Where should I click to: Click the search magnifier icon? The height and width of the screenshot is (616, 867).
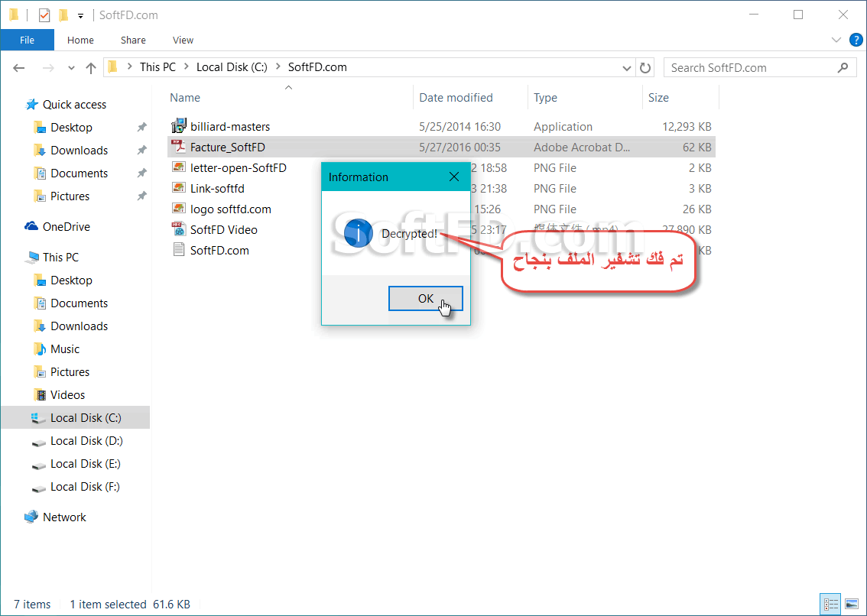(843, 67)
